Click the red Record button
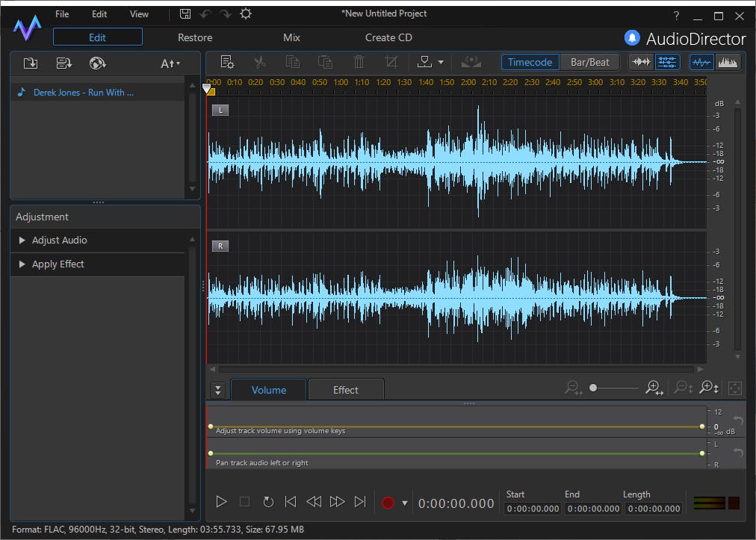This screenshot has height=540, width=756. pyautogui.click(x=388, y=503)
